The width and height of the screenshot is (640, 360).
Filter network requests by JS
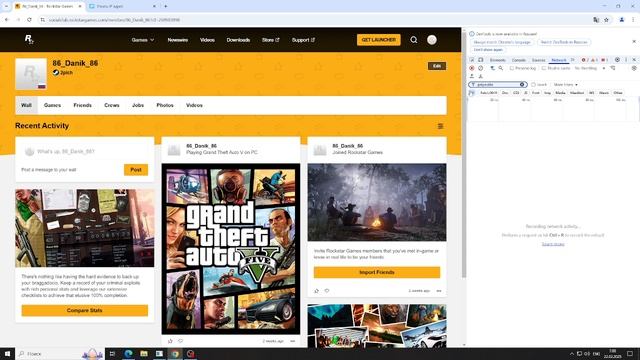526,93
